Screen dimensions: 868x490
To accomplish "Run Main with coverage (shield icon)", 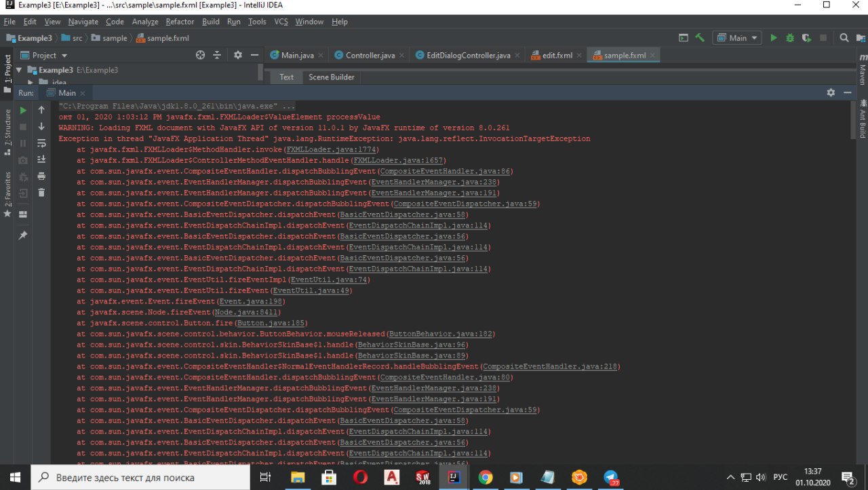I will (x=806, y=38).
